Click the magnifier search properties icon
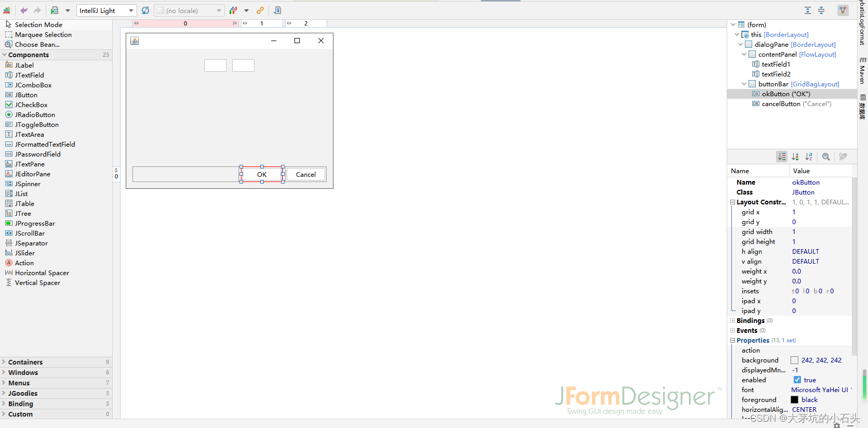The height and width of the screenshot is (428, 868). [x=826, y=157]
